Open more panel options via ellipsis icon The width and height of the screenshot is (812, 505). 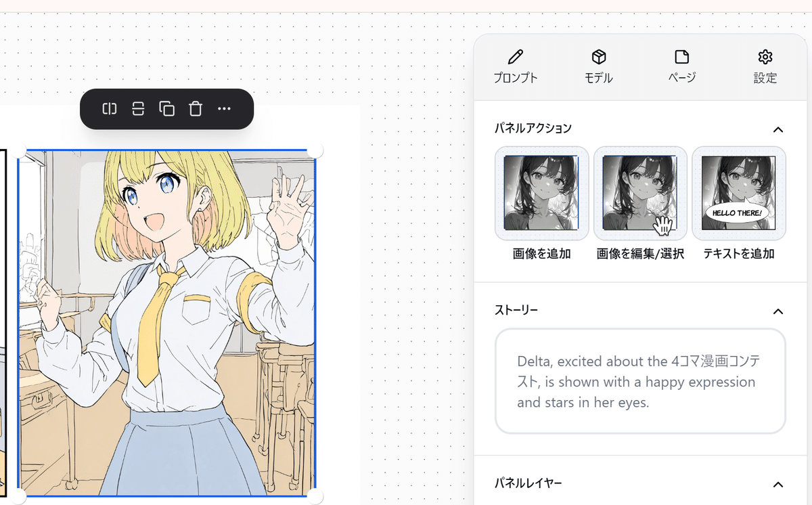coord(224,108)
